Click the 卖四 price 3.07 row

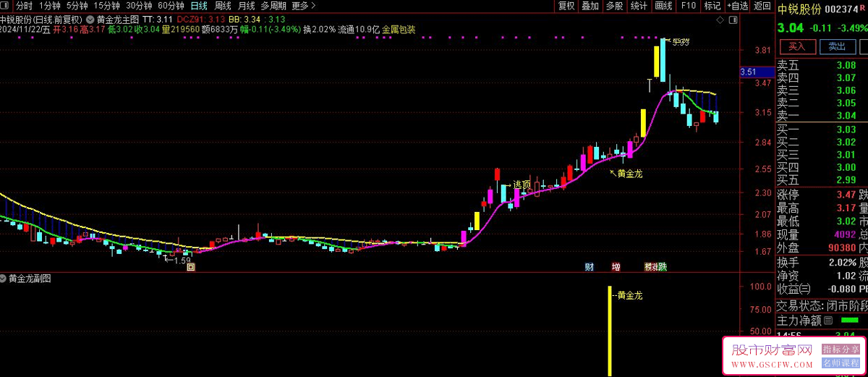(x=822, y=78)
